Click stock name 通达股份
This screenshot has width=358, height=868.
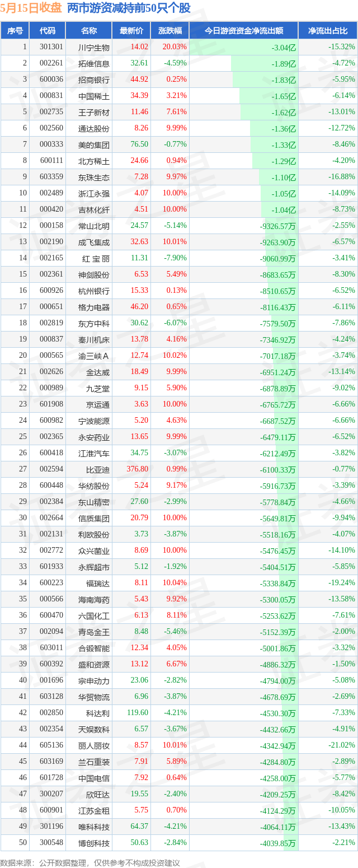pyautogui.click(x=94, y=128)
